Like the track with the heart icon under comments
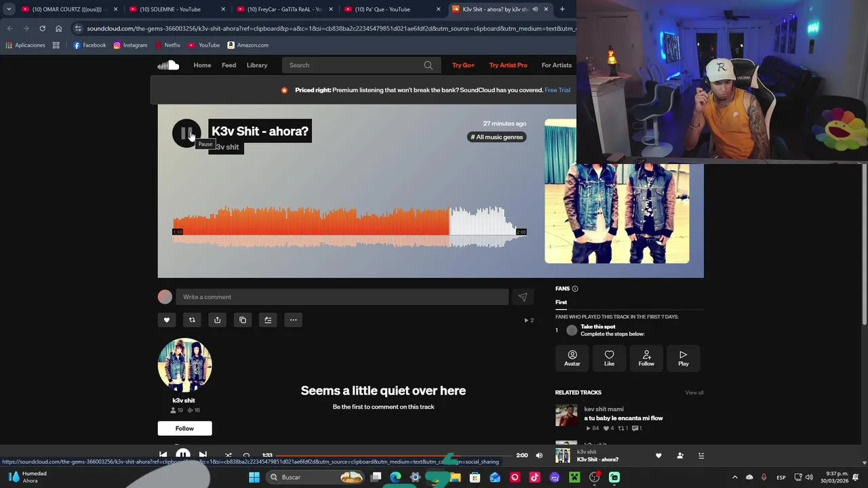 166,320
